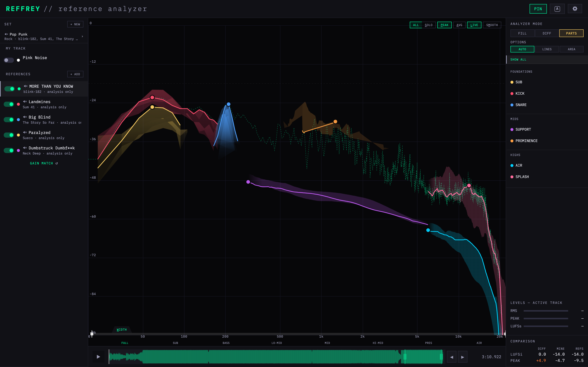
Task: Add a new reference with + ADD
Action: click(75, 74)
